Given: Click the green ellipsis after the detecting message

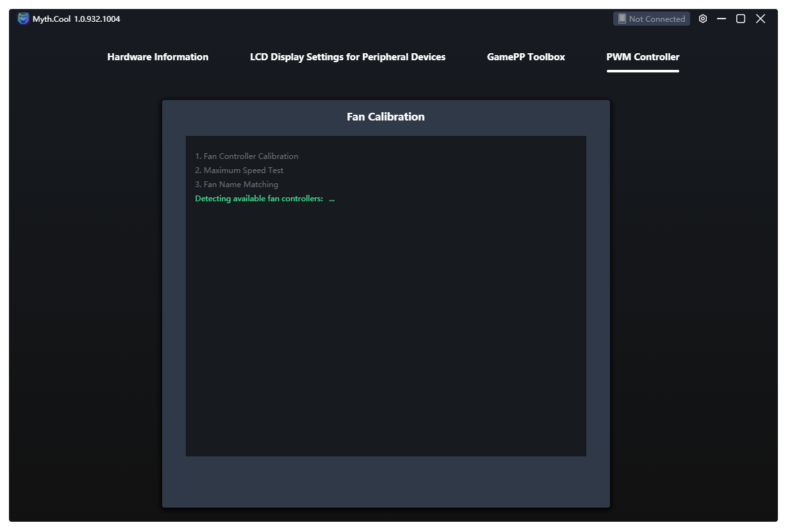Looking at the screenshot, I should point(332,199).
